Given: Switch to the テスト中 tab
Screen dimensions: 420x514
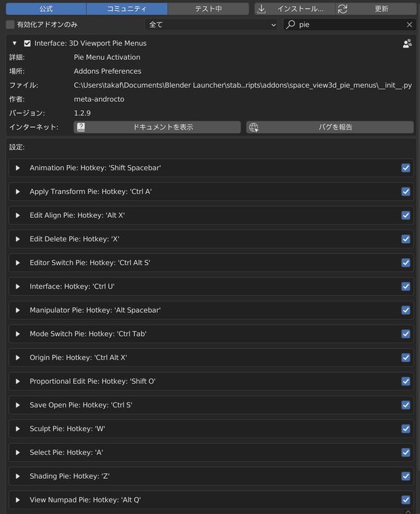Looking at the screenshot, I should click(x=208, y=9).
